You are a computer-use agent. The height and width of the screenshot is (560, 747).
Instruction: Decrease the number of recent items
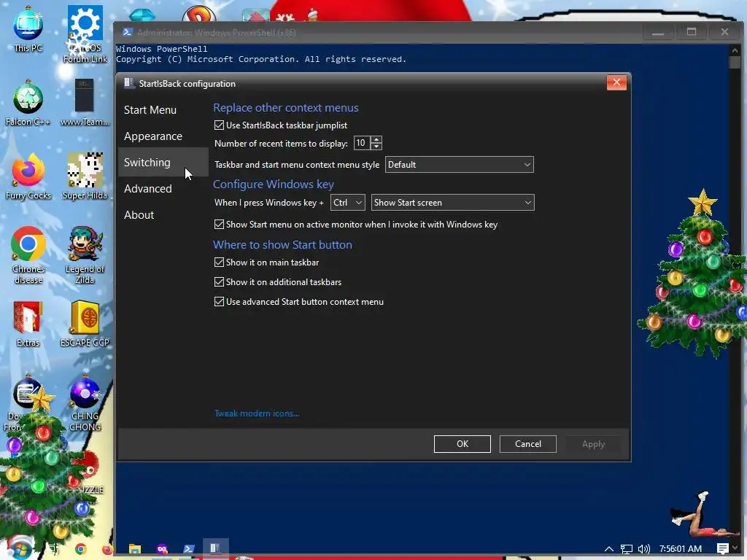376,146
